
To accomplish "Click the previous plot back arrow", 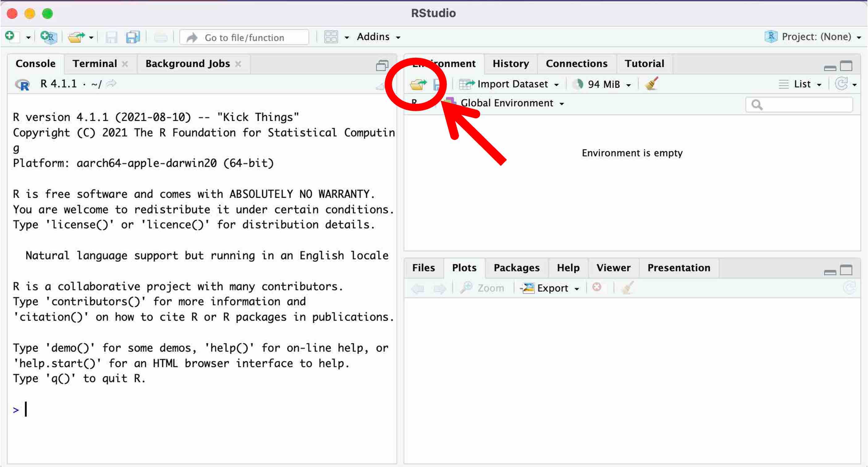I will click(x=418, y=288).
